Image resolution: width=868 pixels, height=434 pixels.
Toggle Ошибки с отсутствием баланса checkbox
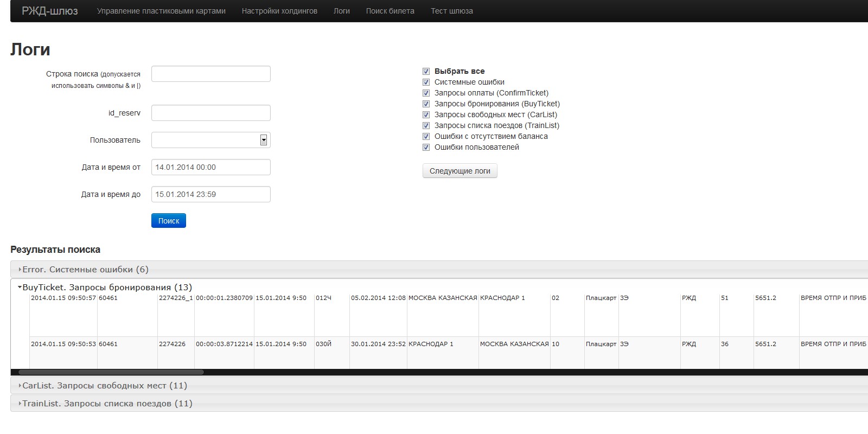pos(426,136)
